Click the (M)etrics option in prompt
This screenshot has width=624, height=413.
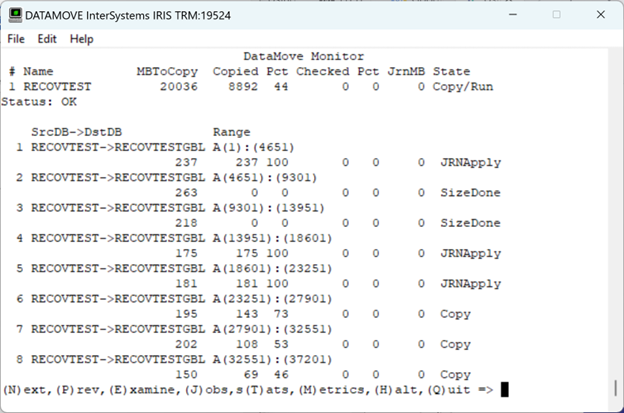tap(333, 390)
